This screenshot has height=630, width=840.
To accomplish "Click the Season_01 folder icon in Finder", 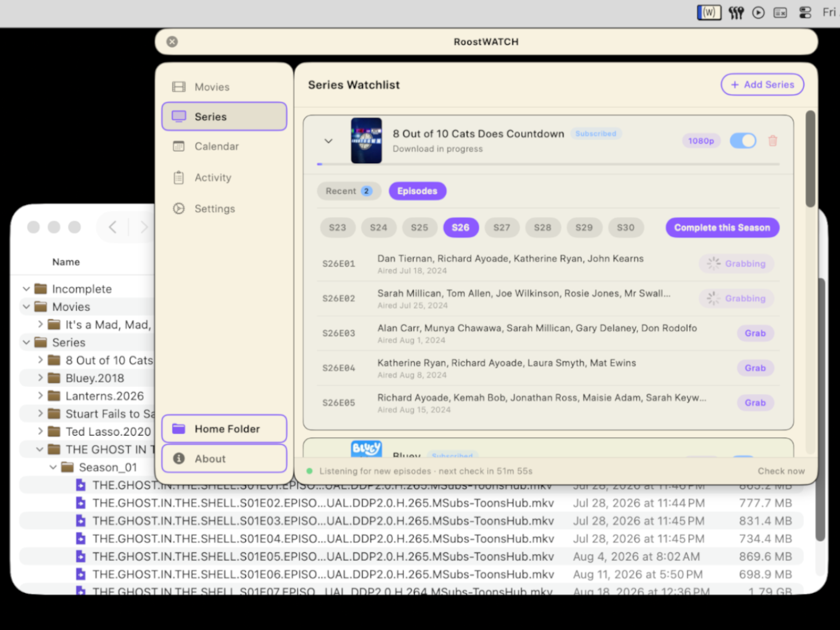I will 67,467.
